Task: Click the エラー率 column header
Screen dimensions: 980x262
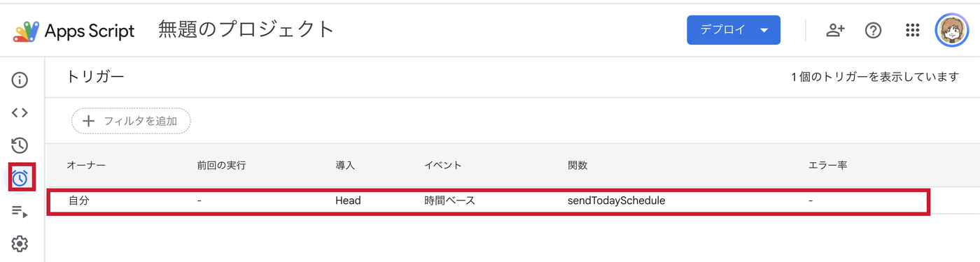Action: (x=828, y=166)
